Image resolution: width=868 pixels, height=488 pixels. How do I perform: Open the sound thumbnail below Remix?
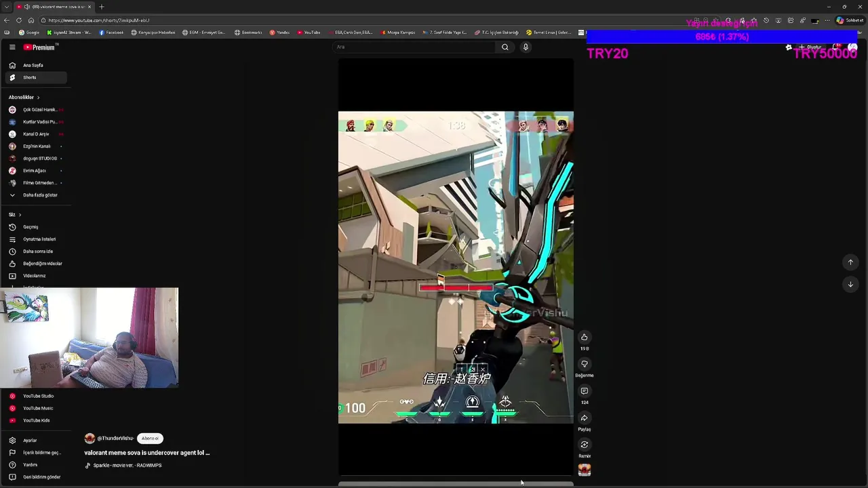click(584, 470)
